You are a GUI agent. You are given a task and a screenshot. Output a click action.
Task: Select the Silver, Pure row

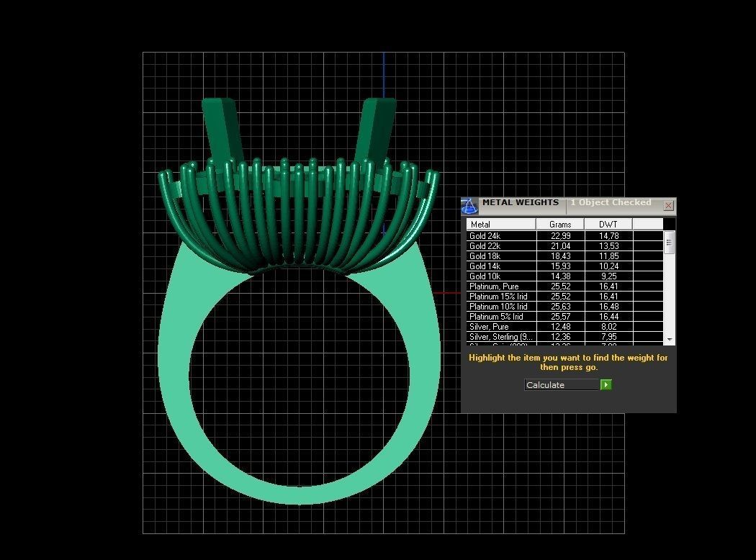pyautogui.click(x=564, y=327)
